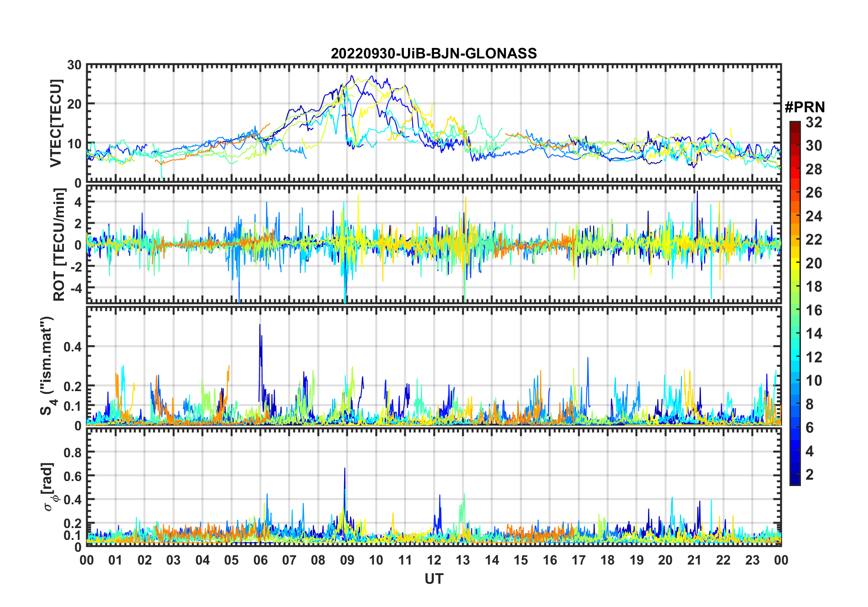Click inside the ROT time-series panel

click(434, 244)
